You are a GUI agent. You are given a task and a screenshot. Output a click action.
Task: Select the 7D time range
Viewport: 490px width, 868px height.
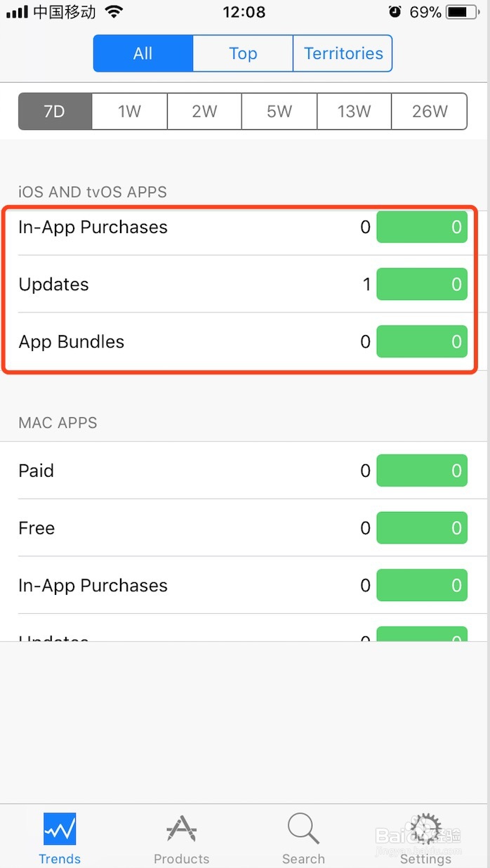(55, 111)
